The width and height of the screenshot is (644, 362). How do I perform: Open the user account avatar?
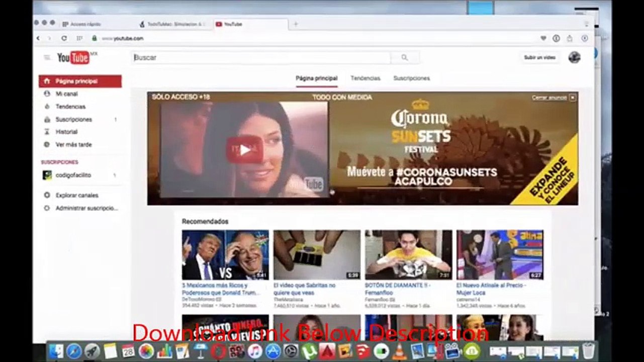pos(574,57)
